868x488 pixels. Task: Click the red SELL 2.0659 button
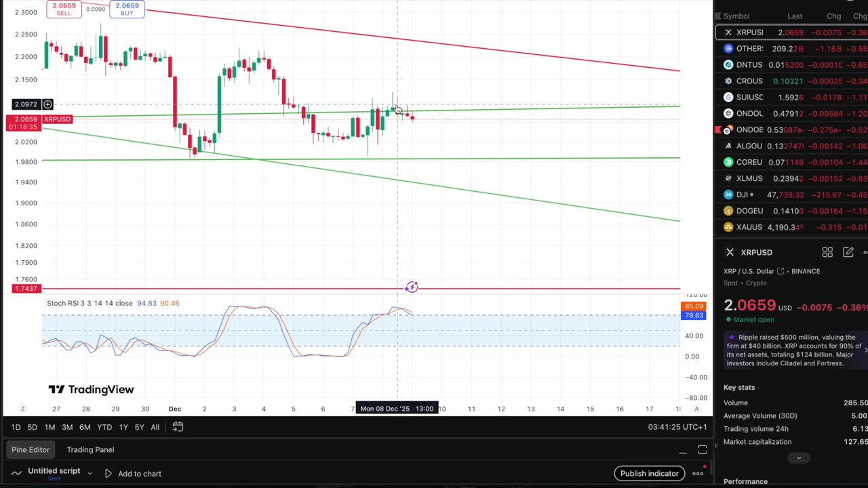[64, 9]
